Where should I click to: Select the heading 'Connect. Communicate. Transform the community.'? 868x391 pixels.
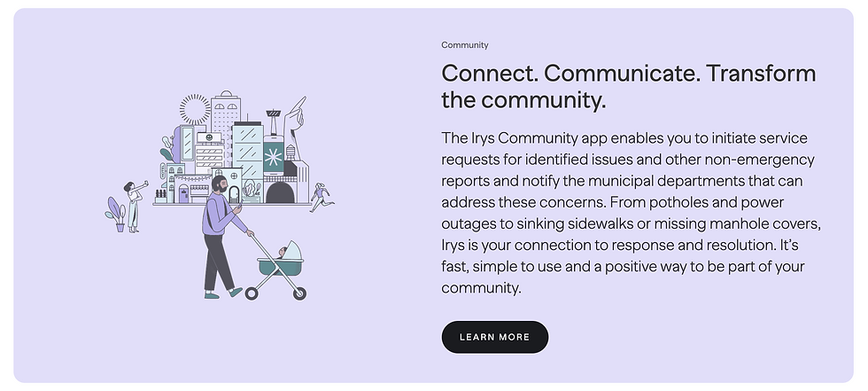tap(628, 87)
